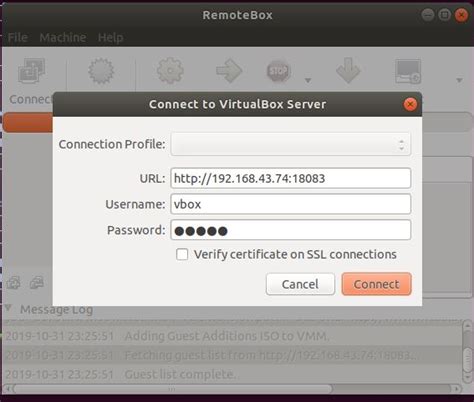Click into the URL input field
This screenshot has width=474, height=402.
click(x=291, y=178)
